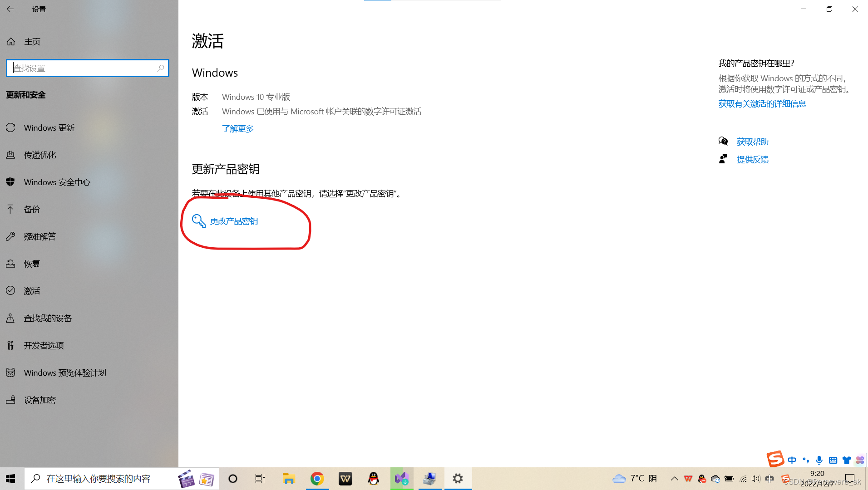Click the Sogou S logo on IME bar
Image resolution: width=868 pixels, height=490 pixels.
pos(776,459)
